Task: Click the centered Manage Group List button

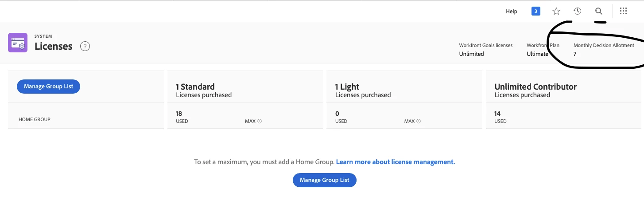Action: click(324, 180)
